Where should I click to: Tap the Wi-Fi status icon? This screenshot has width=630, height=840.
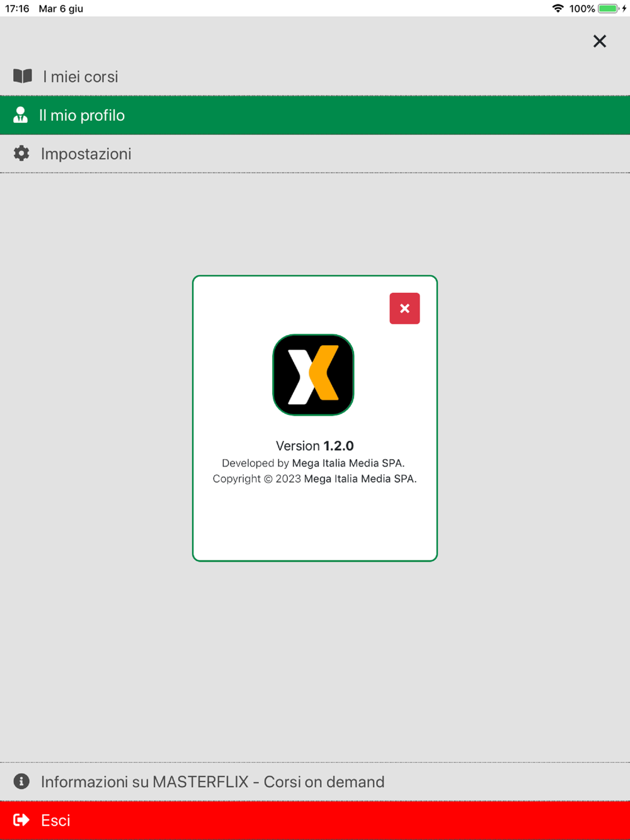558,8
